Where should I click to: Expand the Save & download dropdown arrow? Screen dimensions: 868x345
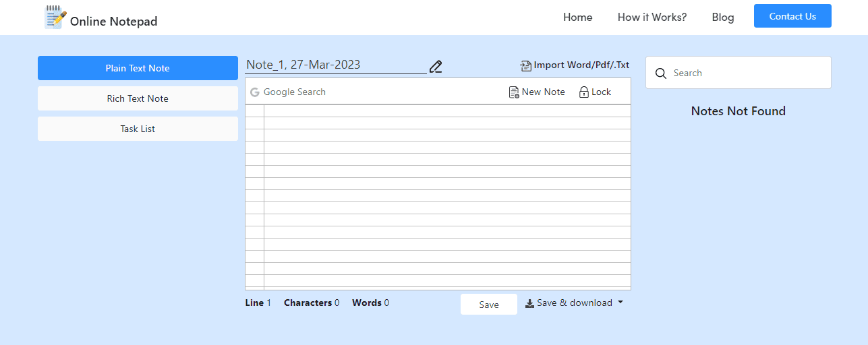[x=620, y=303]
